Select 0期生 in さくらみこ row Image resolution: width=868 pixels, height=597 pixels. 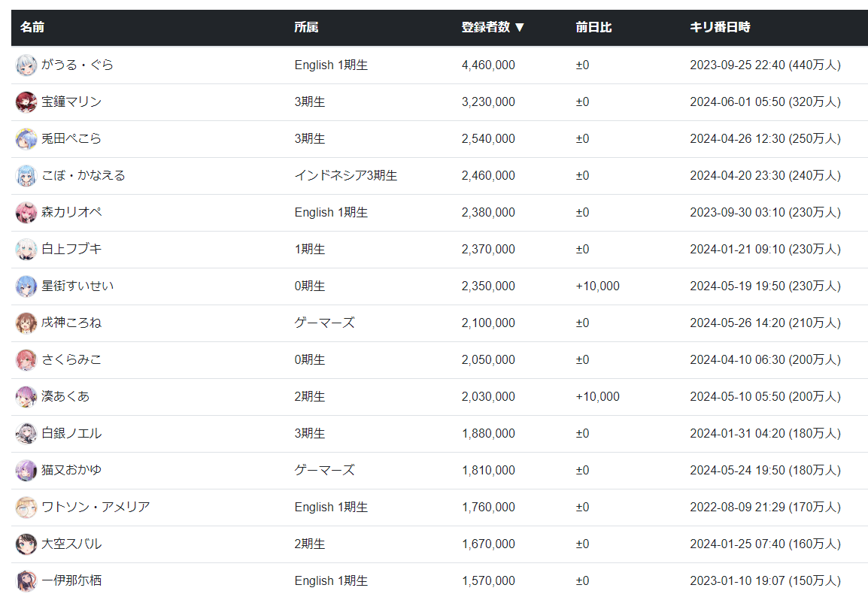pos(309,359)
